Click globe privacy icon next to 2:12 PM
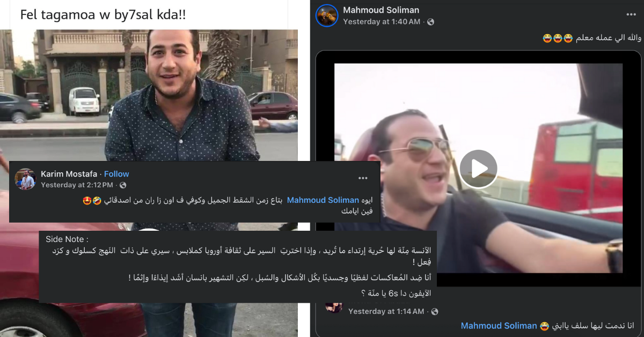The height and width of the screenshot is (337, 644). click(123, 185)
